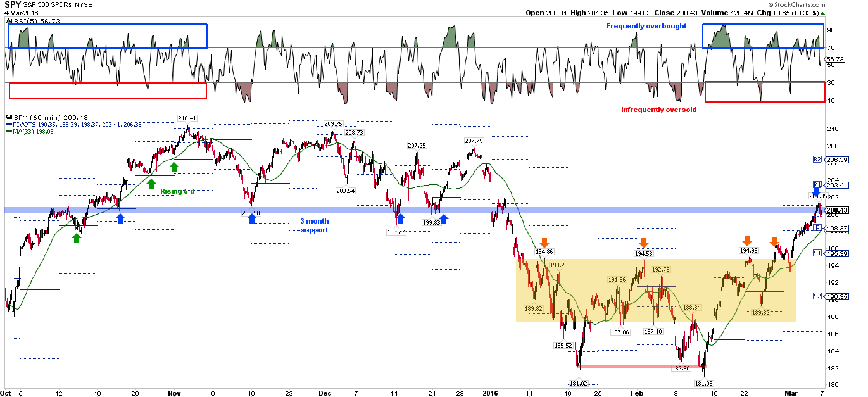Screen dimensions: 868x397
Task: Select the S1 pivot level tag
Action: (817, 253)
